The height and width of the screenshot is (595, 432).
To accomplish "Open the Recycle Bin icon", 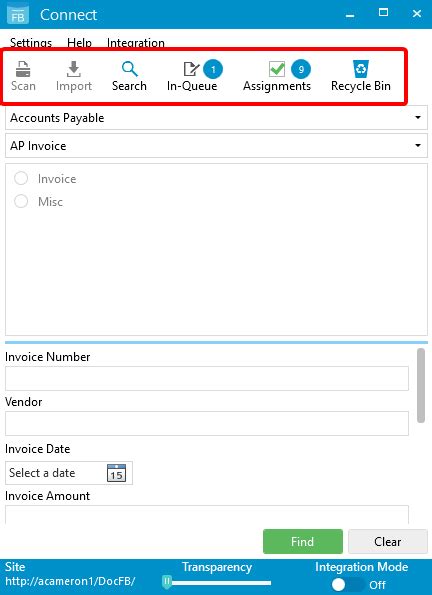I will [x=360, y=69].
